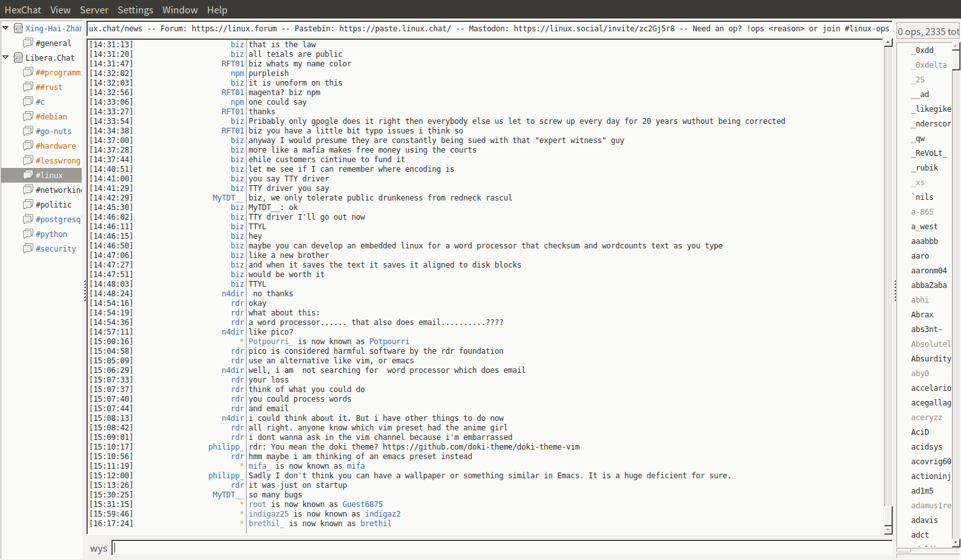Select user ad1m5 in user list
The image size is (961, 560).
922,491
